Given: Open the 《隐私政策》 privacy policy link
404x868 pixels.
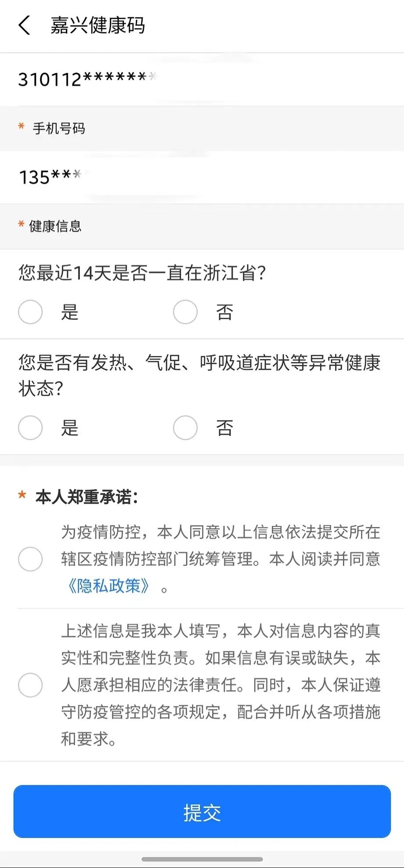Looking at the screenshot, I should pos(108,586).
